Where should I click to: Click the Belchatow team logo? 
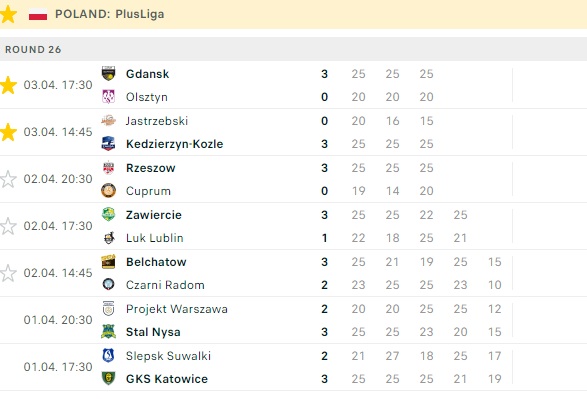coord(108,262)
